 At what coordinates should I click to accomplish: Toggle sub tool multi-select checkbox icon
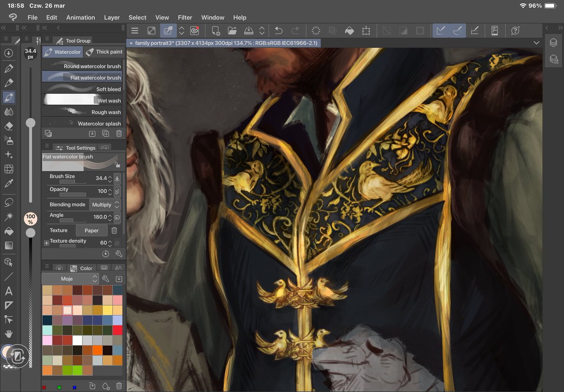tap(48, 133)
